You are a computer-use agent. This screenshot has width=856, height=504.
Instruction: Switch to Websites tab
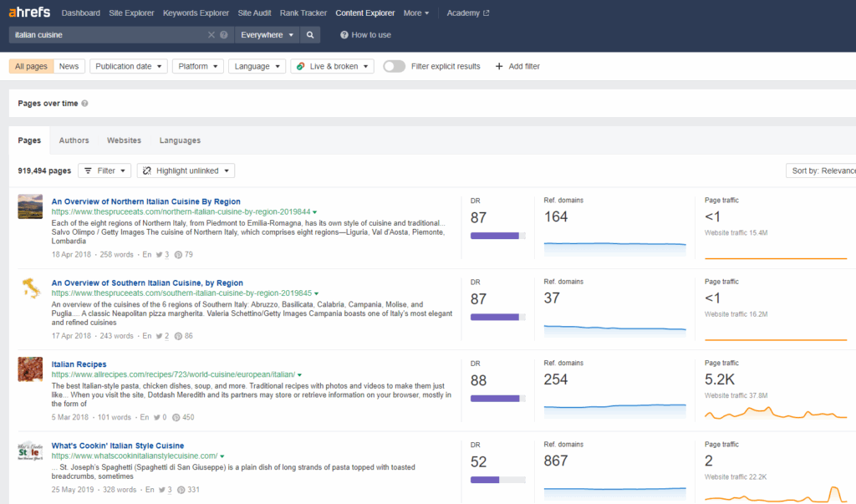click(x=124, y=140)
